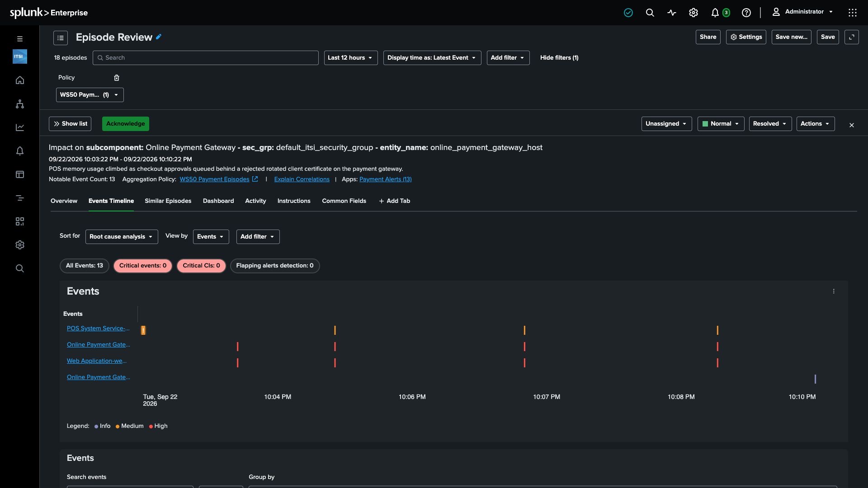Click Show list
The image size is (868, 488).
[70, 124]
